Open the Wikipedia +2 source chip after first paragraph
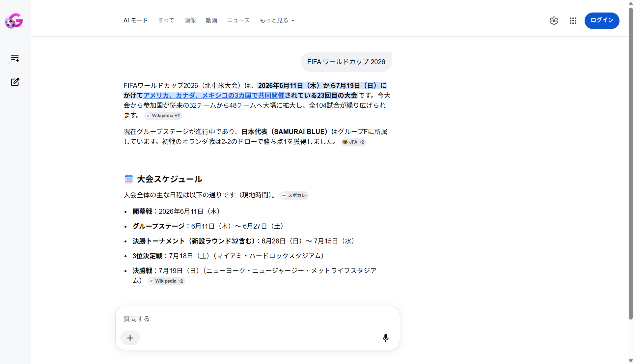This screenshot has width=634, height=364. (x=163, y=116)
